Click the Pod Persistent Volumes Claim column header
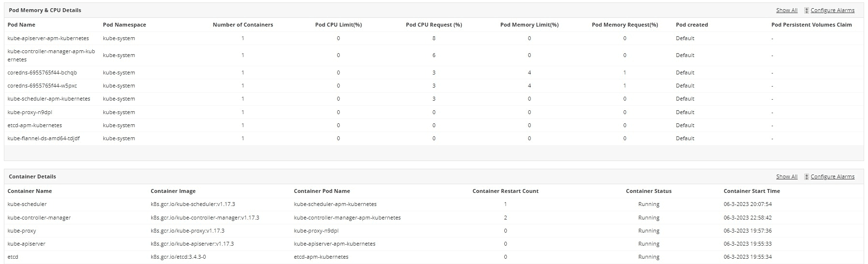 click(x=811, y=25)
